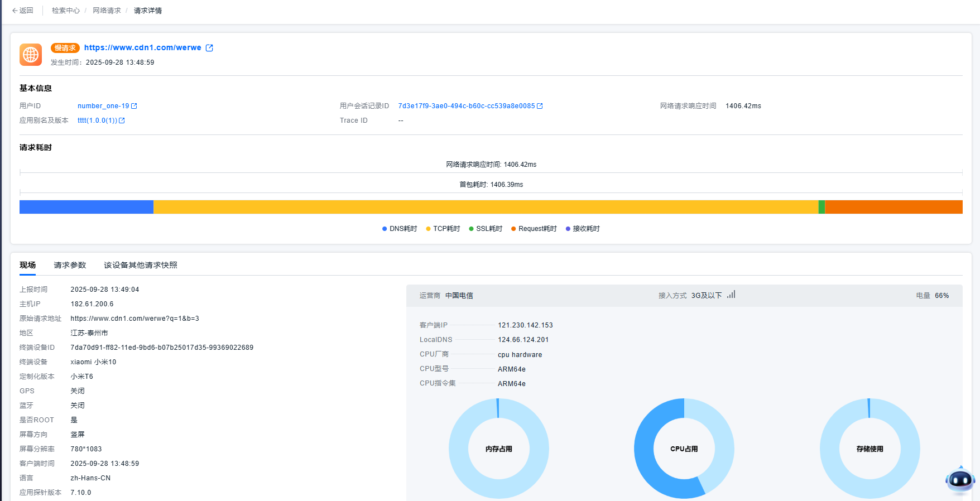Open external link icon beside request URL

209,48
